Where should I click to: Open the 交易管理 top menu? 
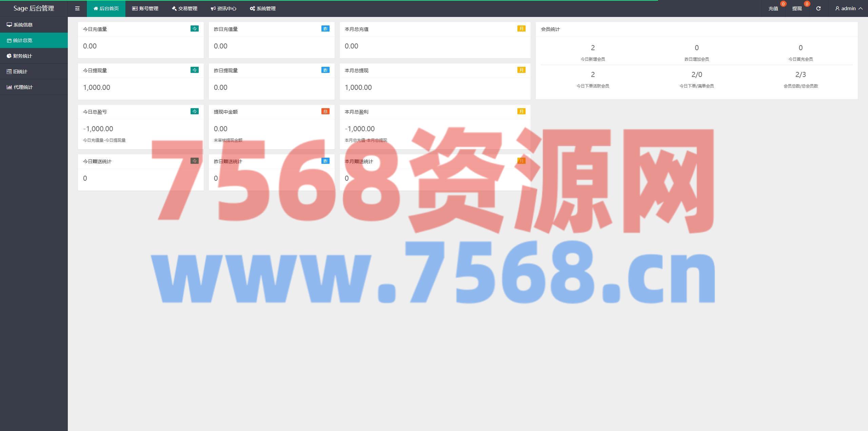pyautogui.click(x=184, y=8)
